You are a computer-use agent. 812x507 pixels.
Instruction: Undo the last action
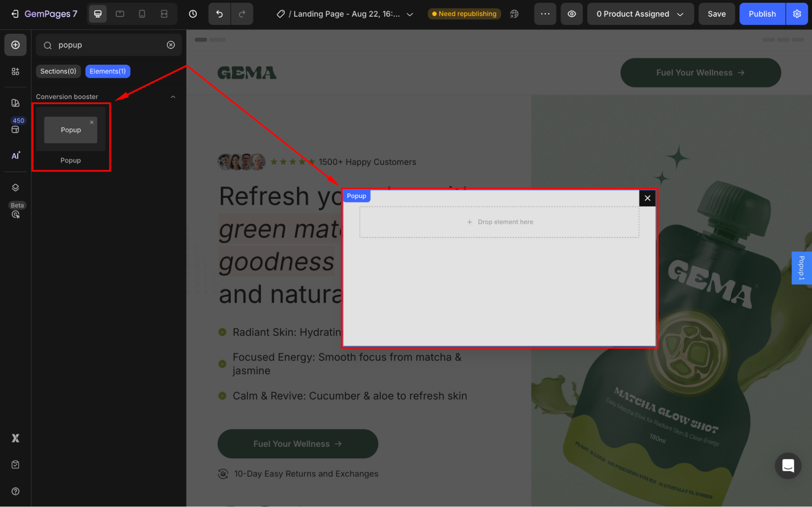(219, 14)
